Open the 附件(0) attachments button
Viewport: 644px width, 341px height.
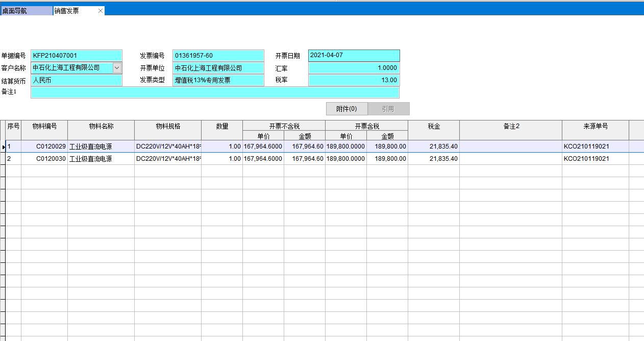pos(346,109)
